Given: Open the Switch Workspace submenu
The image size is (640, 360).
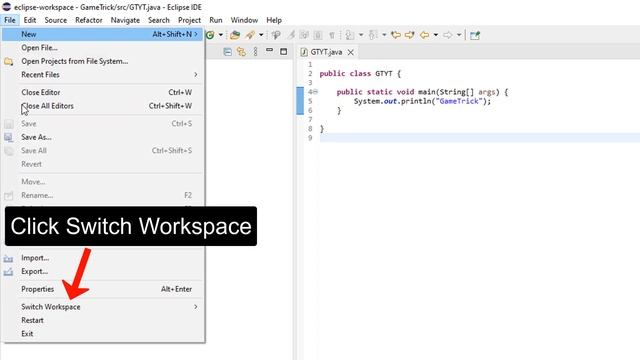Looking at the screenshot, I should pos(102,307).
